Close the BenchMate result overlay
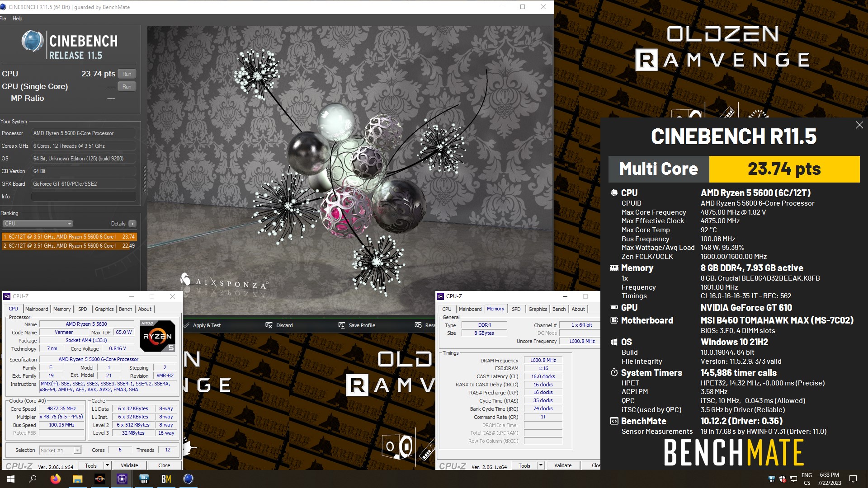The image size is (868, 488). tap(859, 125)
